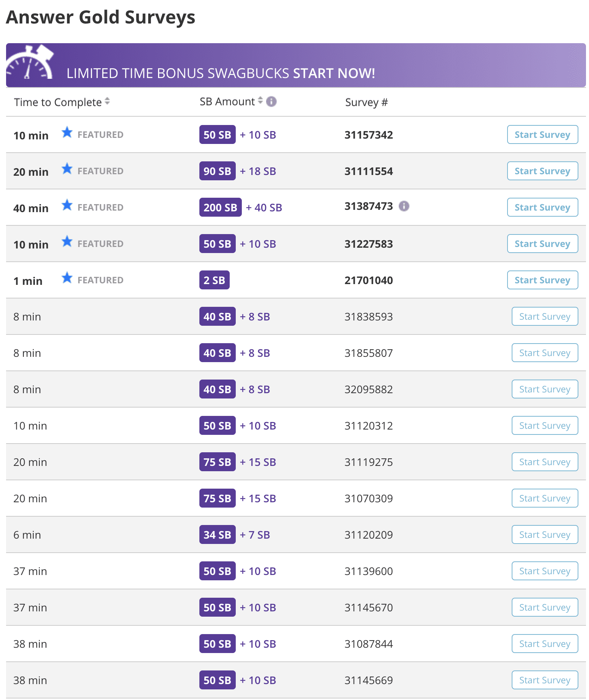The width and height of the screenshot is (589, 700).
Task: Sort by SB Amount arrows
Action: tap(260, 100)
